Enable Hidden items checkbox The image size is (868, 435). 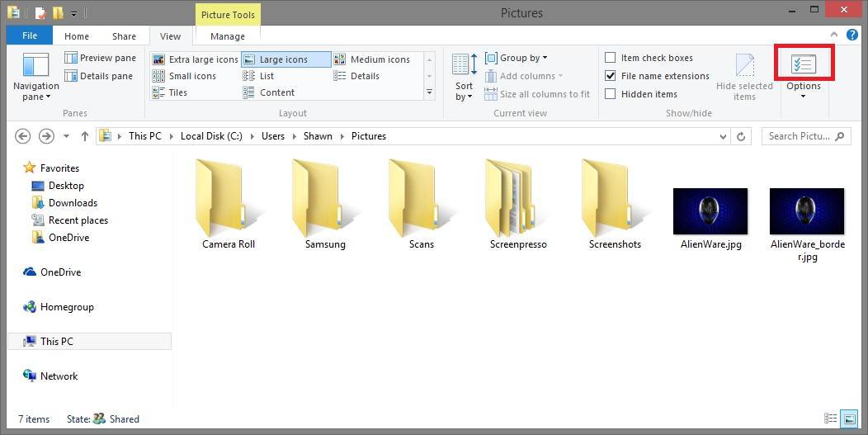click(611, 94)
